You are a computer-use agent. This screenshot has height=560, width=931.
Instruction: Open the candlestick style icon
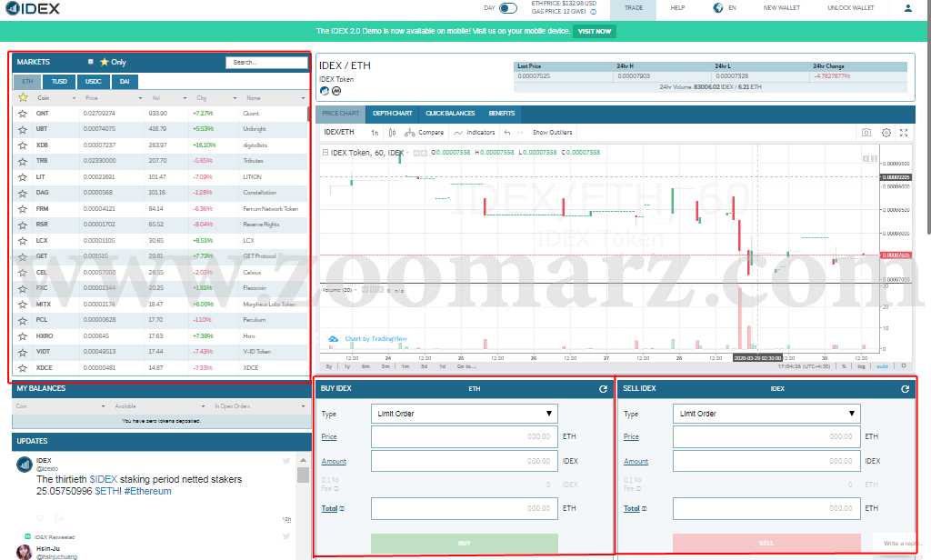392,133
